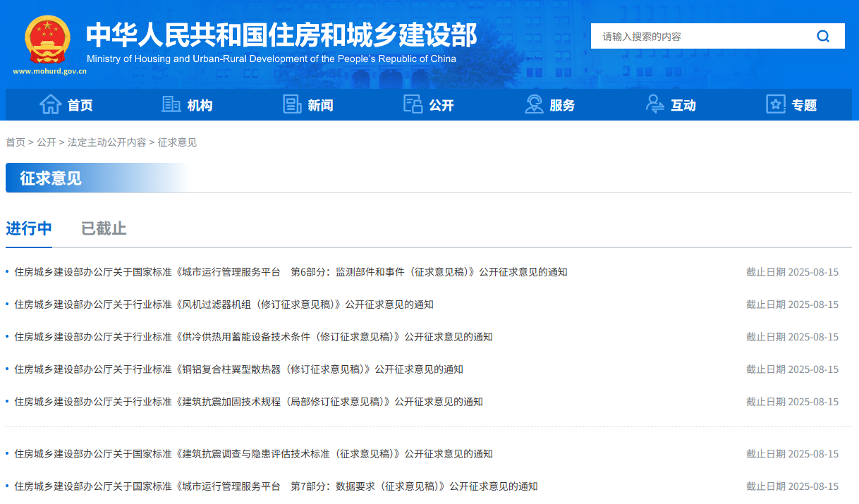Open the 建筑抗震加固技术规程 notice
The image size is (859, 504).
tap(248, 402)
